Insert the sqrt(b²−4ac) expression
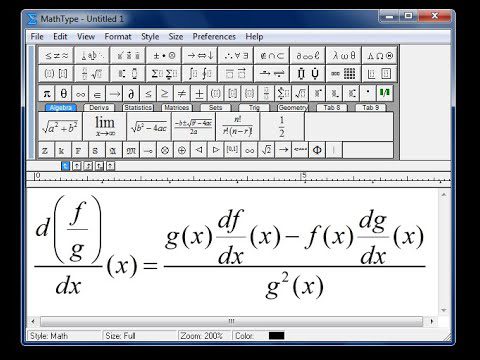 149,127
